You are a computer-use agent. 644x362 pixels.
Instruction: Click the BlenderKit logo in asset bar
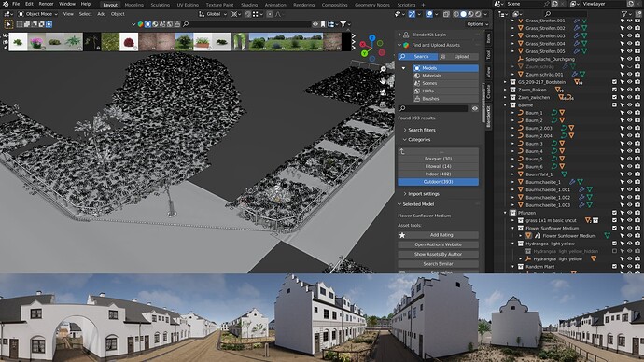(x=140, y=24)
